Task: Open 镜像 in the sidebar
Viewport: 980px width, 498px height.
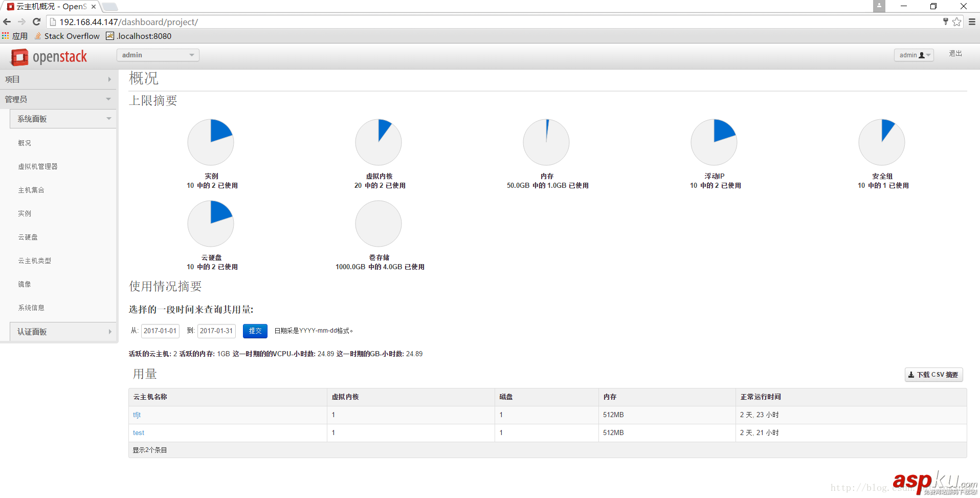Action: tap(25, 284)
